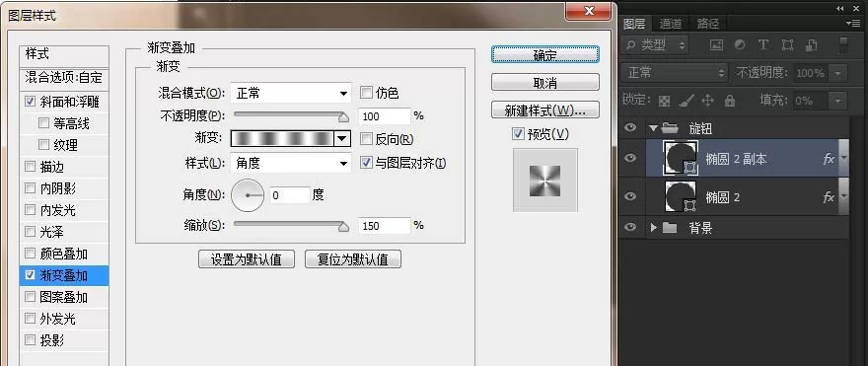Screen dimensions: 868x366
Task: Switch to the 路径 paths tab
Action: tap(708, 24)
